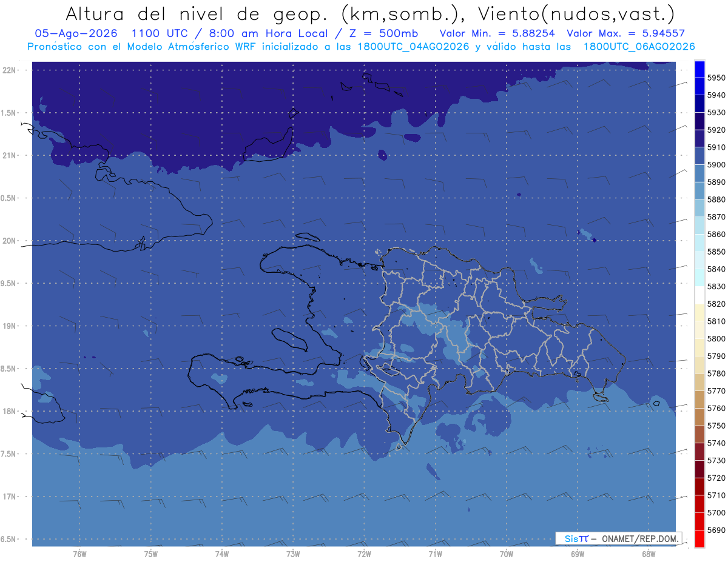The image size is (728, 562).
Task: Click the '8.5N' latitude label
Action: [9, 369]
